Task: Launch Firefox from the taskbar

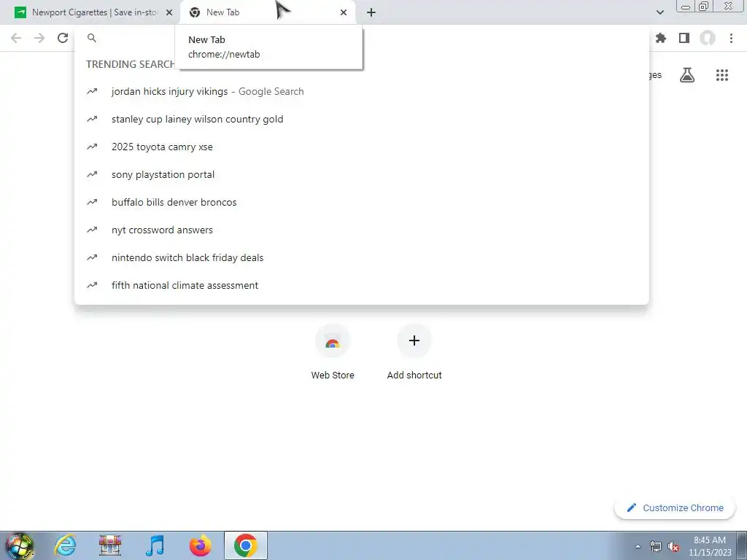Action: pyautogui.click(x=200, y=545)
